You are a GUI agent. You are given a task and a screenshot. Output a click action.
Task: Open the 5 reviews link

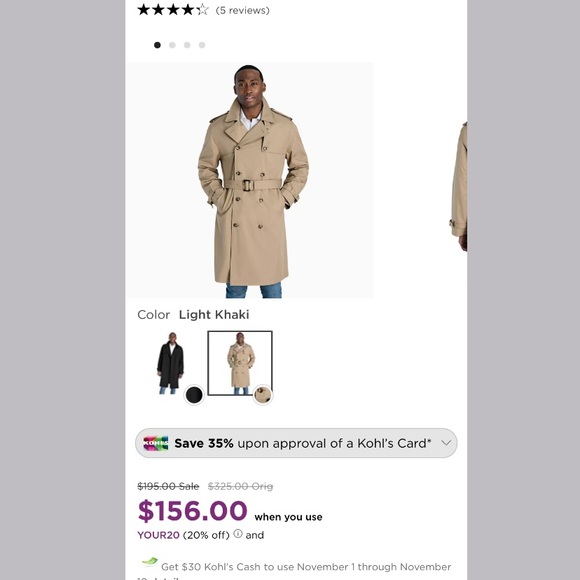coord(243,10)
